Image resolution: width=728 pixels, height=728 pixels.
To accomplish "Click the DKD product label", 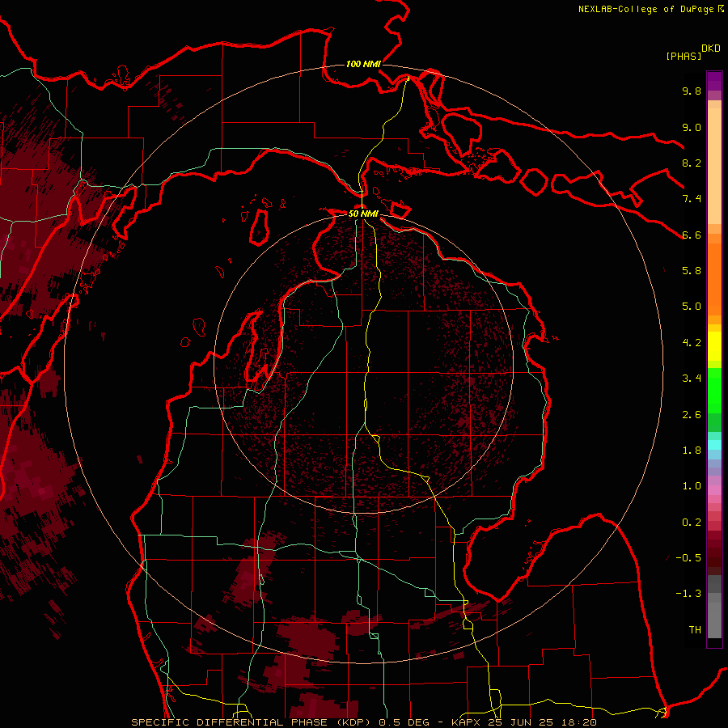I will 710,49.
